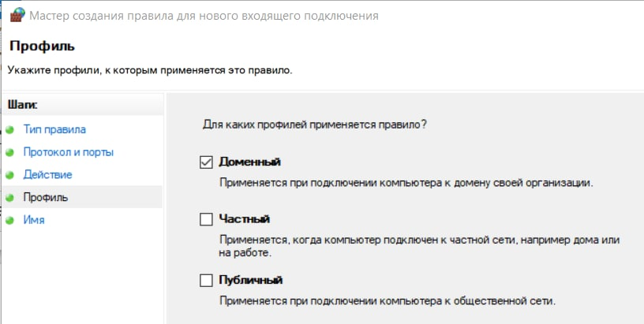Tick the Публичный profile checkbox
The image size is (644, 324).
pos(207,281)
